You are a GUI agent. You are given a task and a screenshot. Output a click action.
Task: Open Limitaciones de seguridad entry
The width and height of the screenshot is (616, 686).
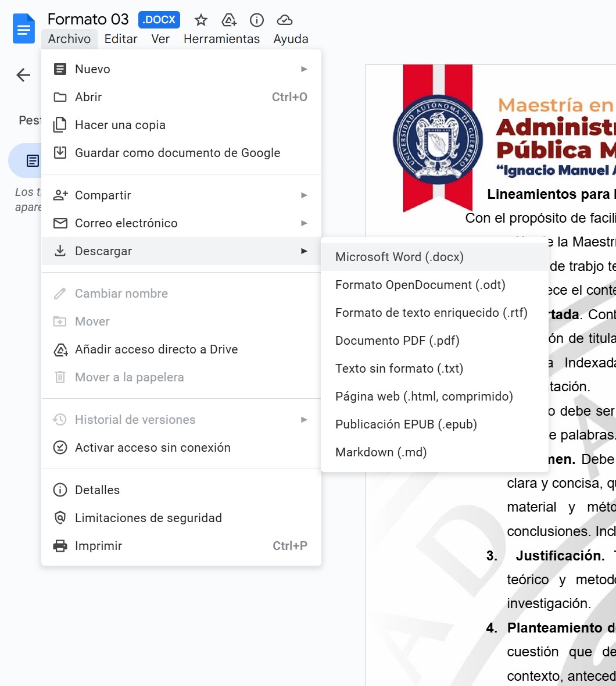[181, 518]
